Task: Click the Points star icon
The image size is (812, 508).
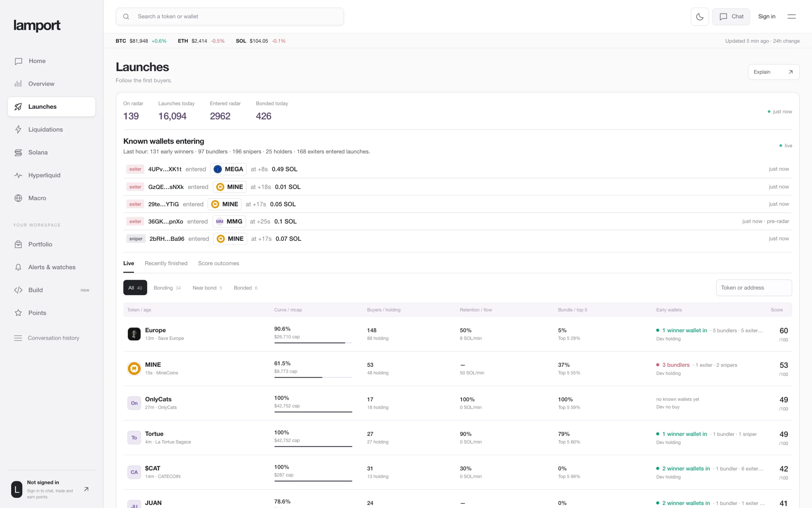Action: pos(18,313)
